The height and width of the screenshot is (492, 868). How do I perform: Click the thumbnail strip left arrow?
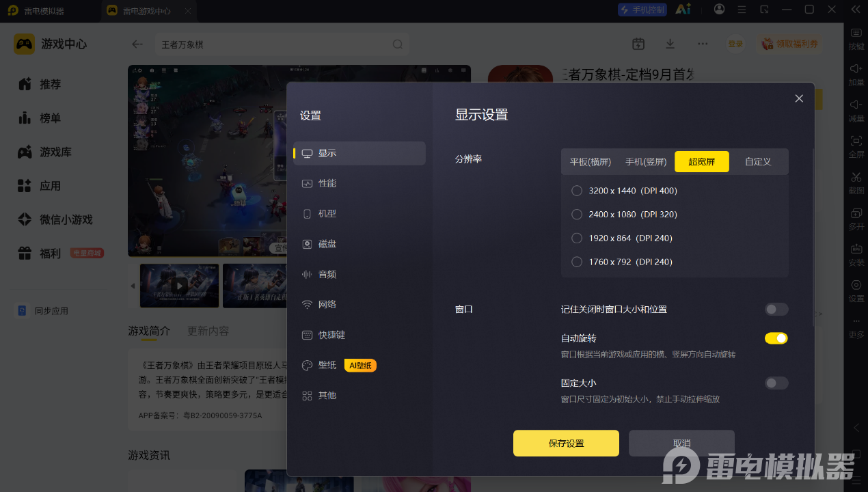click(133, 286)
